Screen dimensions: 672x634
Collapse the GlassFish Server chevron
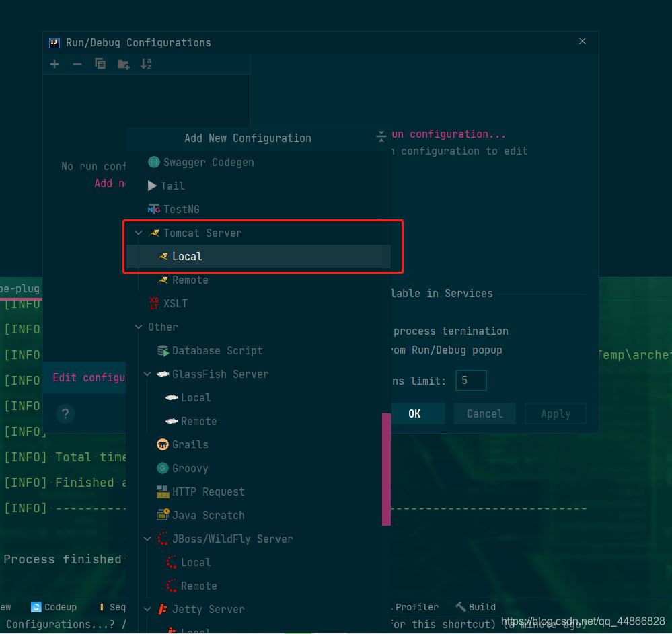pyautogui.click(x=147, y=374)
